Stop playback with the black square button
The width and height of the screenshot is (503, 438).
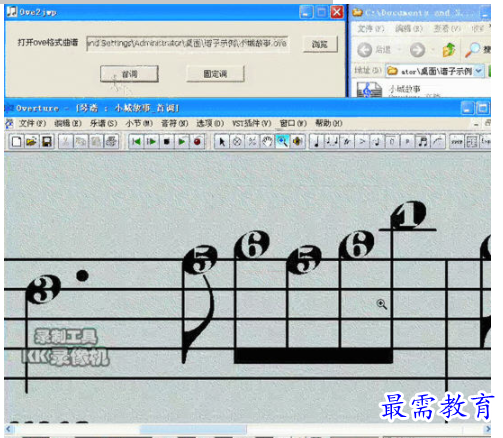(167, 142)
